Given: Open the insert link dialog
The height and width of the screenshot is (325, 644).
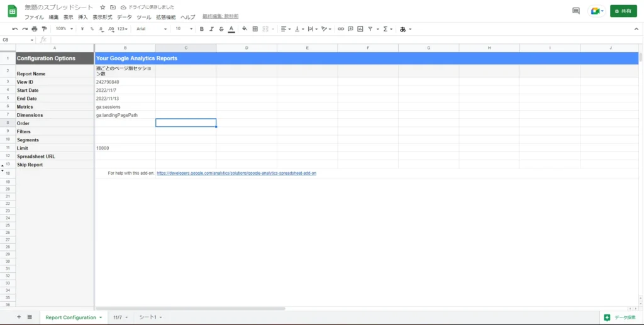Looking at the screenshot, I should coord(340,29).
